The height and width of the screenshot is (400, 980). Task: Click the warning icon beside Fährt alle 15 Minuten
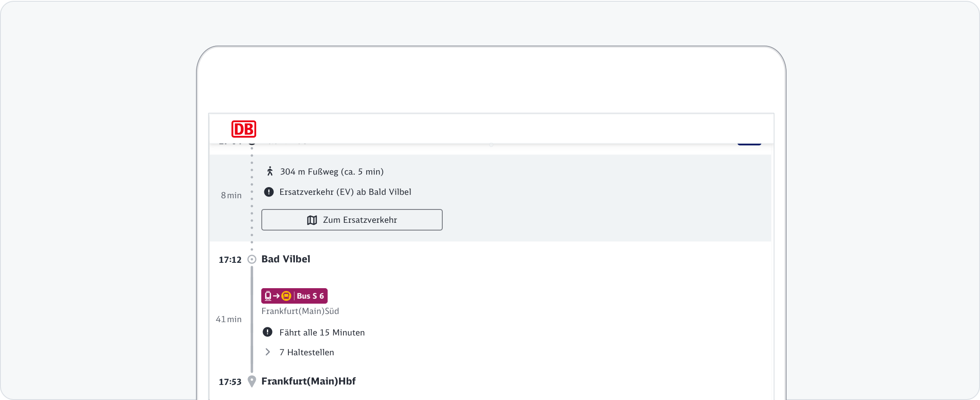tap(267, 332)
